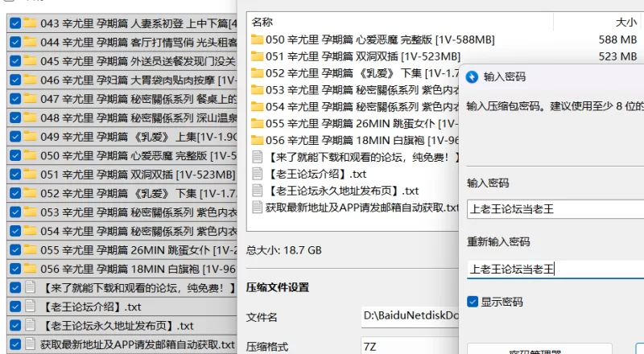644x354 pixels.
Task: Select row 047 text in left list
Action: pos(138,99)
